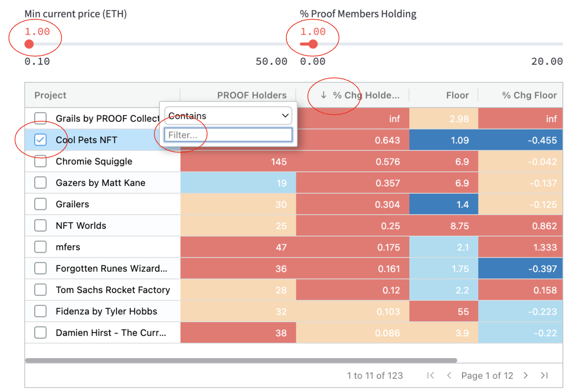Click the 8.75 Floor value

coord(460,226)
